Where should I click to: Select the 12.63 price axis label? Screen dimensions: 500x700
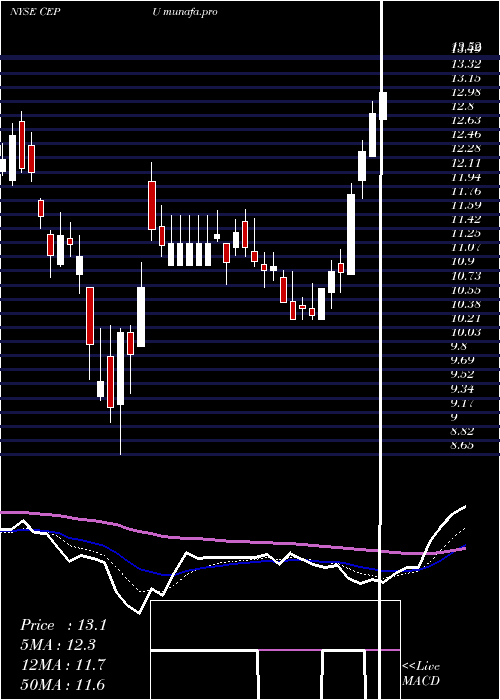[466, 120]
